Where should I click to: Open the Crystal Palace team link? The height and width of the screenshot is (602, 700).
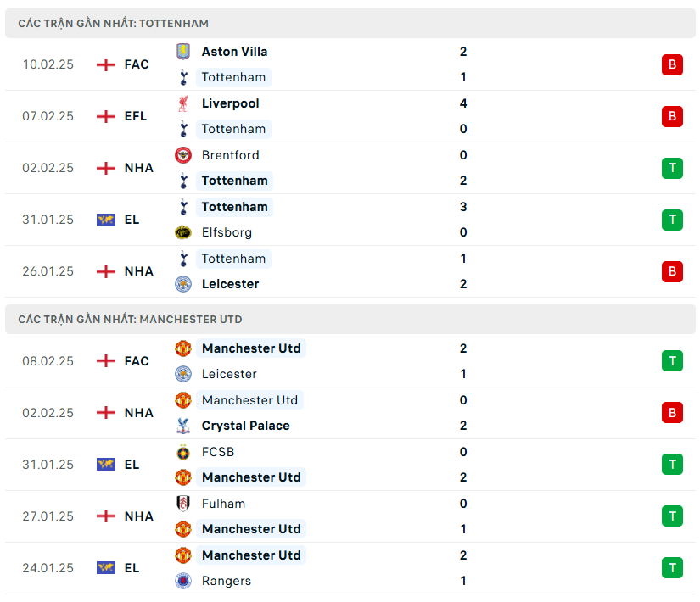pyautogui.click(x=245, y=426)
